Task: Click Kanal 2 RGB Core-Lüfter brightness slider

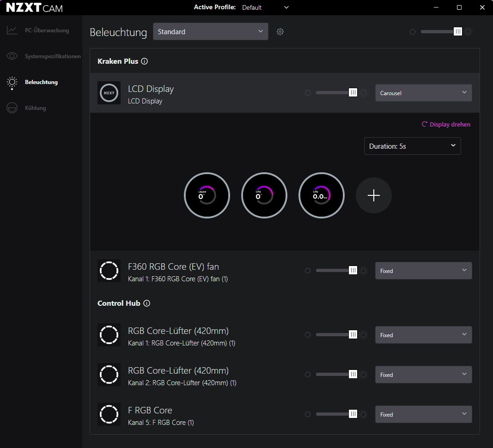Action: tap(336, 374)
